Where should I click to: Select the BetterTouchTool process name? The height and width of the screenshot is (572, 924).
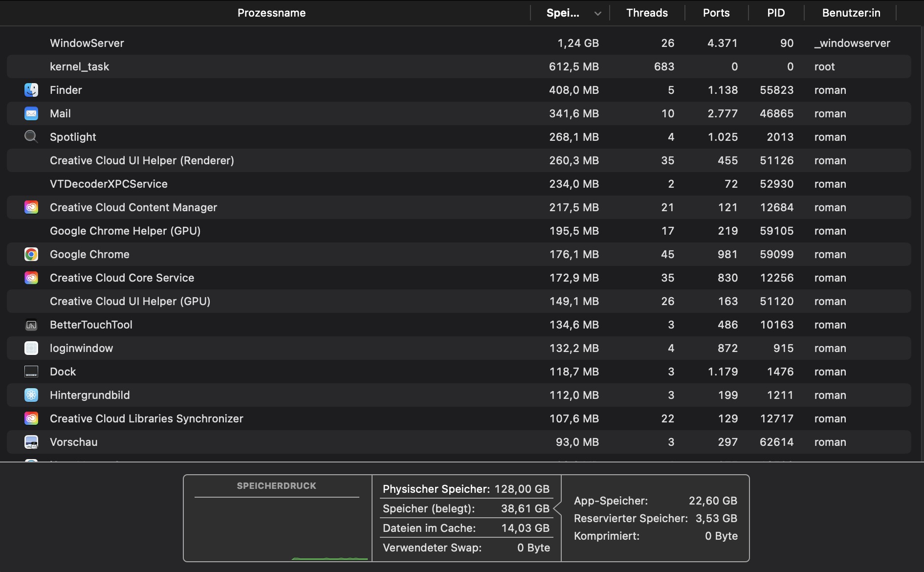pos(91,325)
